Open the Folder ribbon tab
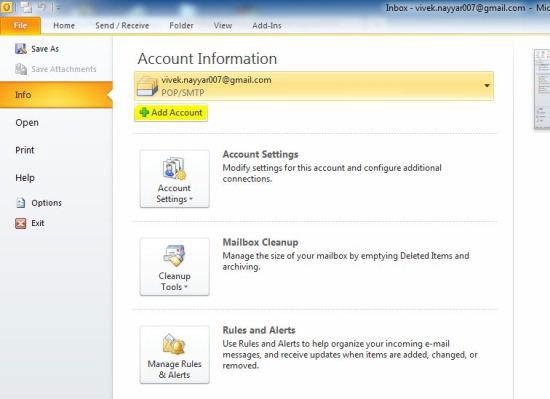The image size is (550, 399). [181, 26]
